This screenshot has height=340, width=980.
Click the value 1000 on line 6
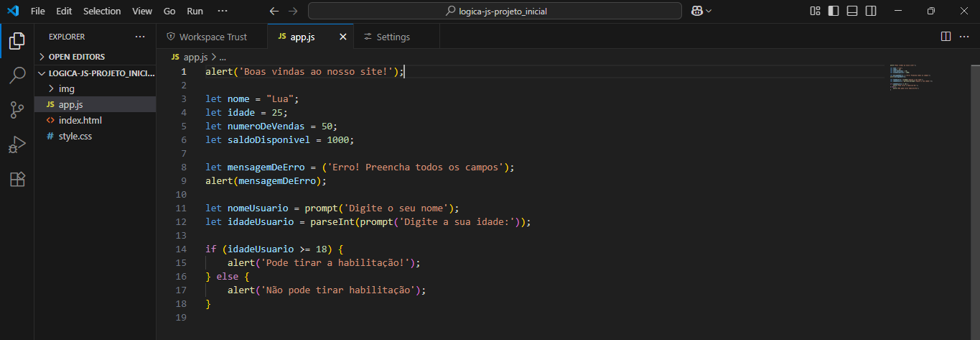tap(338, 139)
